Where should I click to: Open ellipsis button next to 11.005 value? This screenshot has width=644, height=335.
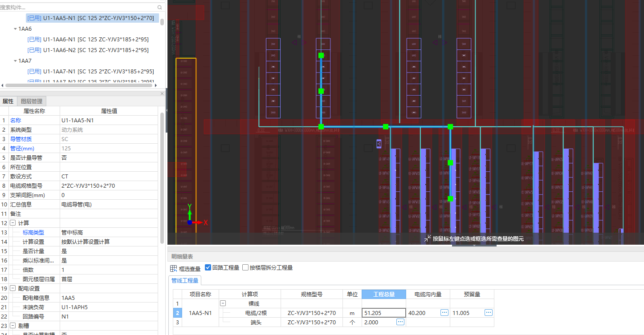(489, 313)
